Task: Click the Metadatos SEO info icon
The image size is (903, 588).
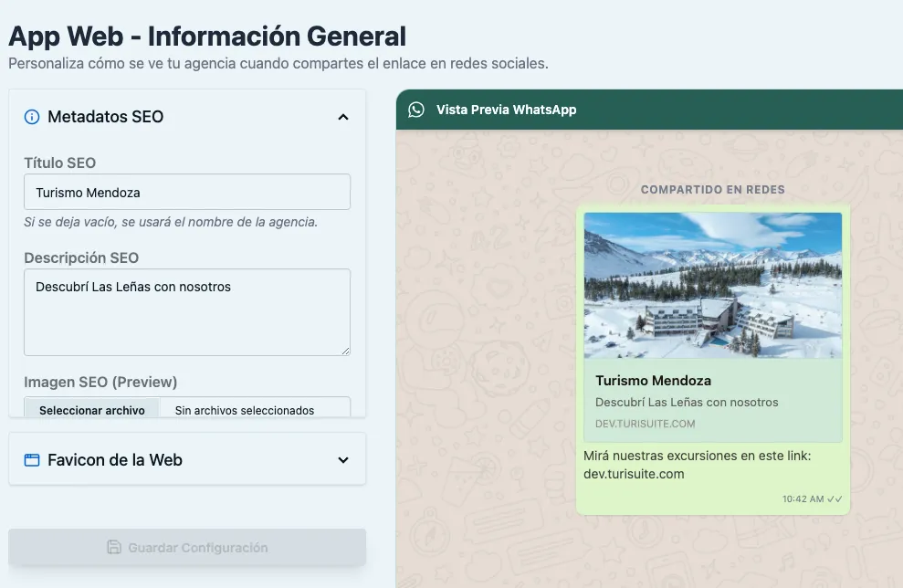Action: [x=32, y=117]
